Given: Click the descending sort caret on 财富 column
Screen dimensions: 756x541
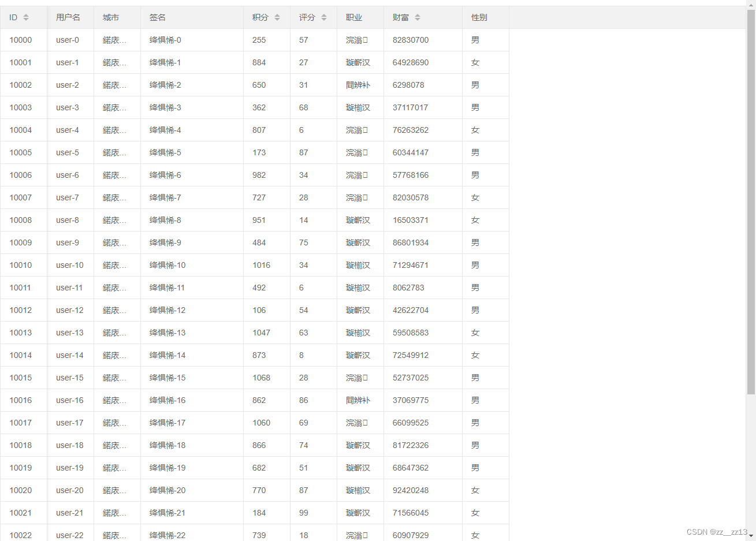Looking at the screenshot, I should click(x=417, y=20).
